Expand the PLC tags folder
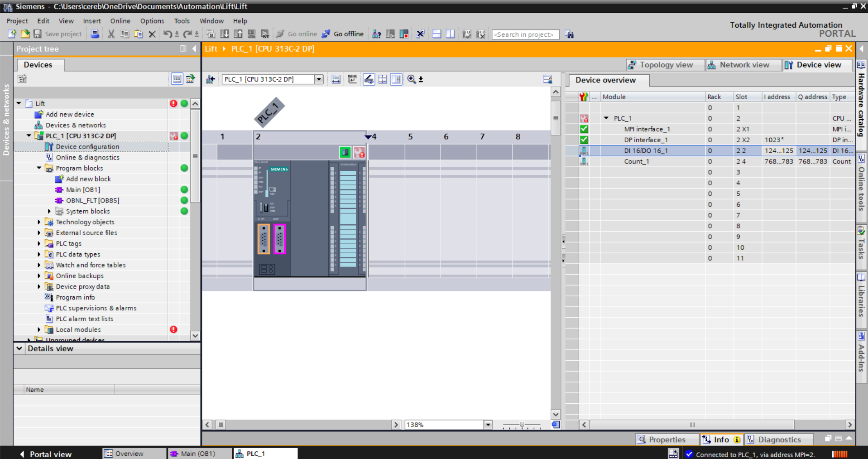Screen dimensions: 868x459 click(x=39, y=243)
